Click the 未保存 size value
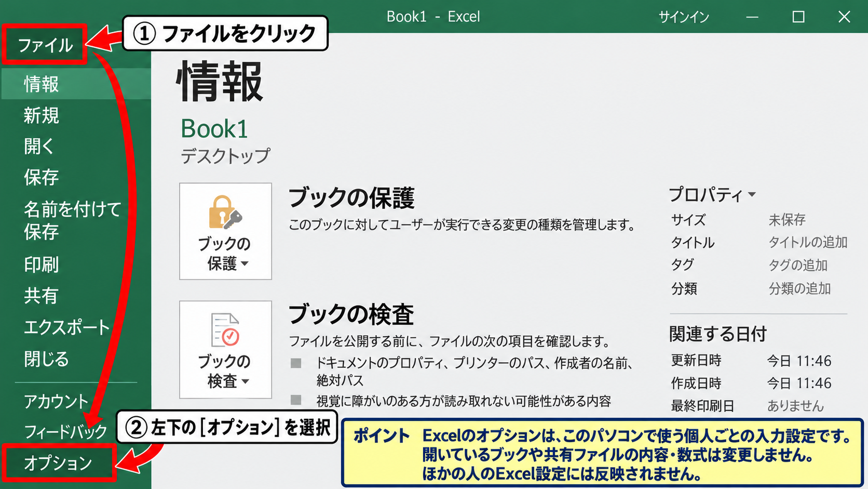The width and height of the screenshot is (868, 489). coord(787,220)
